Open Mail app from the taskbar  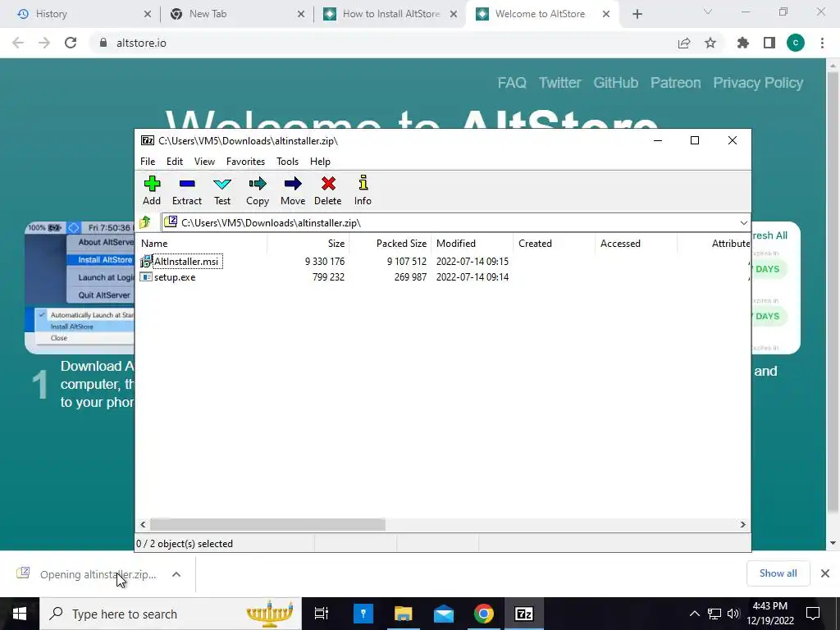point(444,614)
